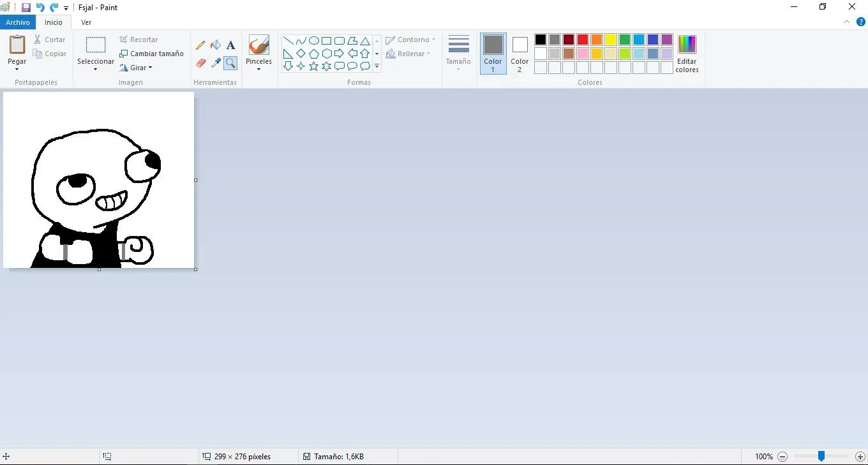Viewport: 868px width, 465px height.
Task: Pick the yellow color swatch
Action: click(x=611, y=40)
